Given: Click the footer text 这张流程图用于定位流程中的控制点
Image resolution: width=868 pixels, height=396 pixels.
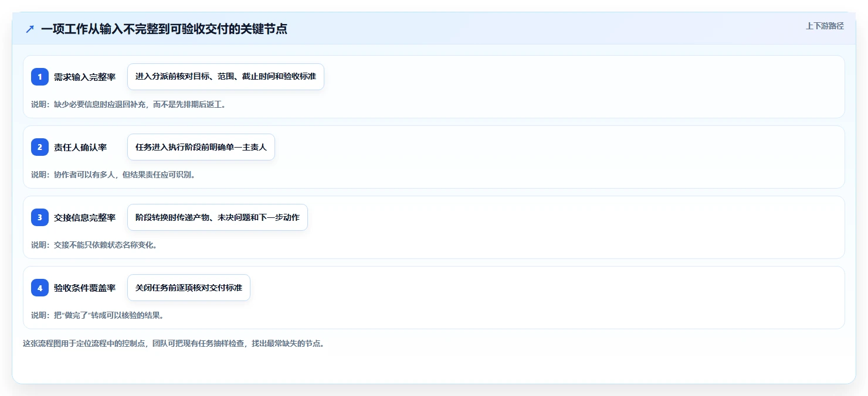Looking at the screenshot, I should pos(174,343).
